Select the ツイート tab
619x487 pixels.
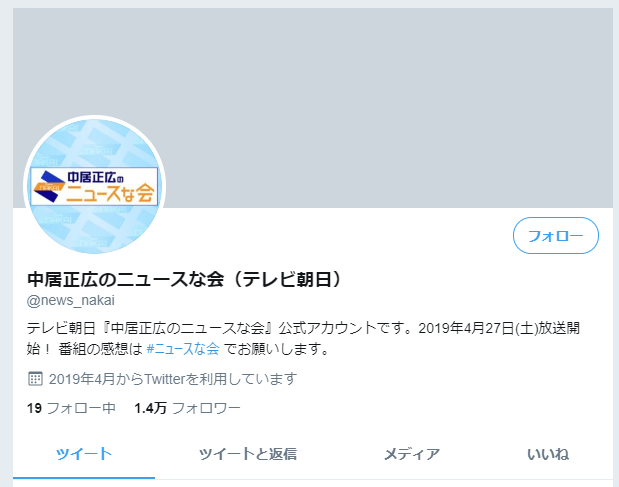point(84,454)
